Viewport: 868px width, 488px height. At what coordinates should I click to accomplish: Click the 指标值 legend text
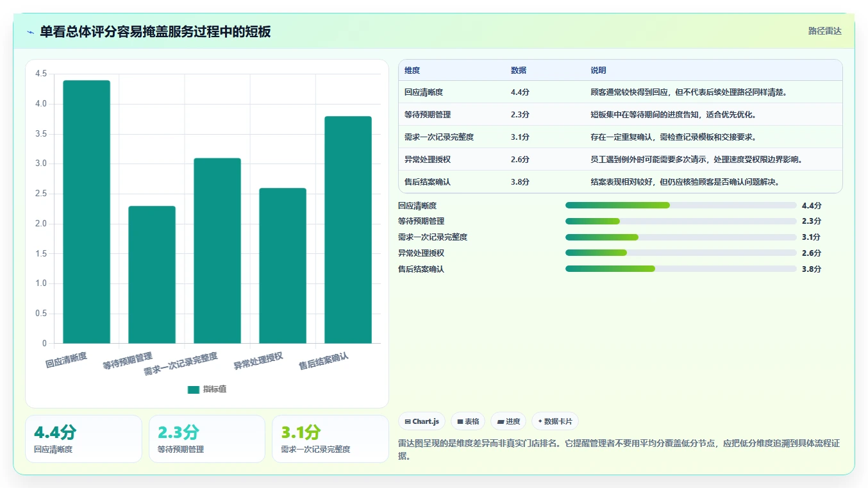pos(215,389)
